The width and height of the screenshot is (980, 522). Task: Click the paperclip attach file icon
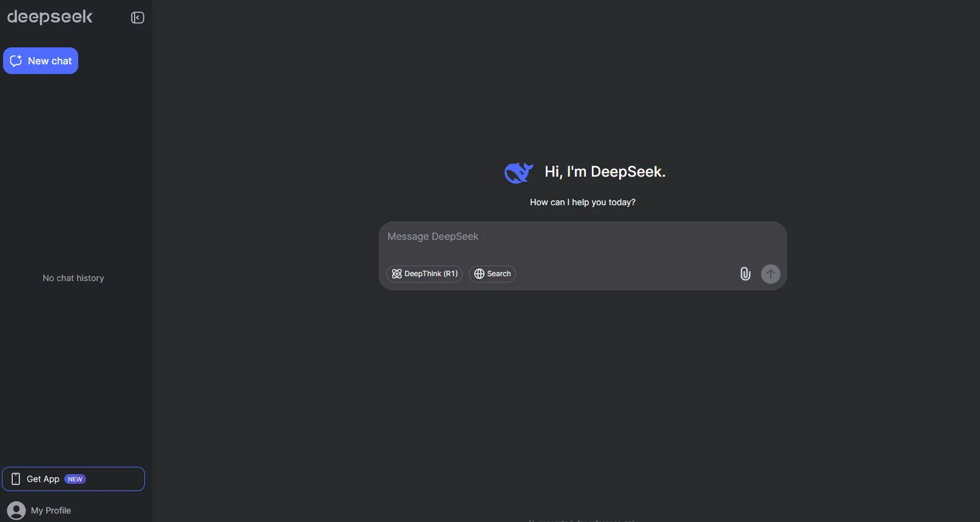[745, 274]
